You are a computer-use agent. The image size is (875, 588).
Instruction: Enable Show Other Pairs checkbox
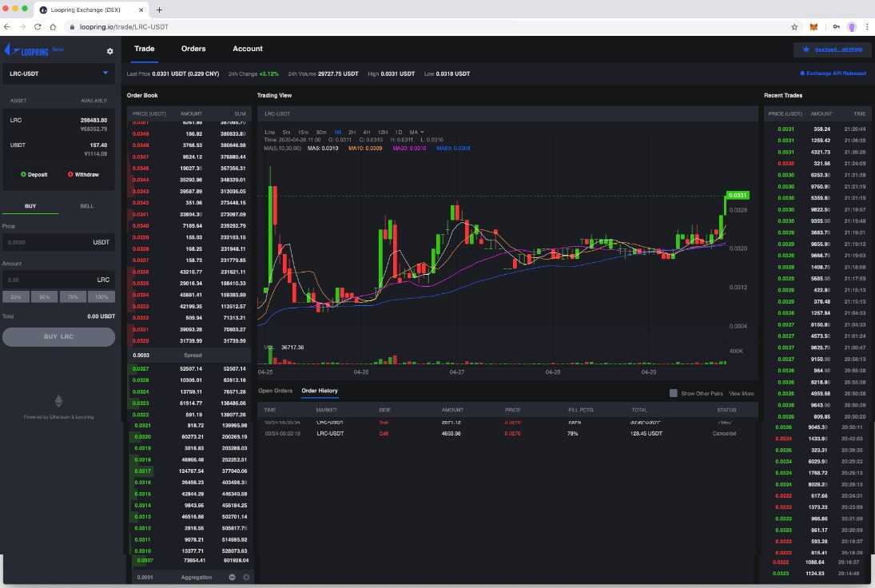point(674,393)
